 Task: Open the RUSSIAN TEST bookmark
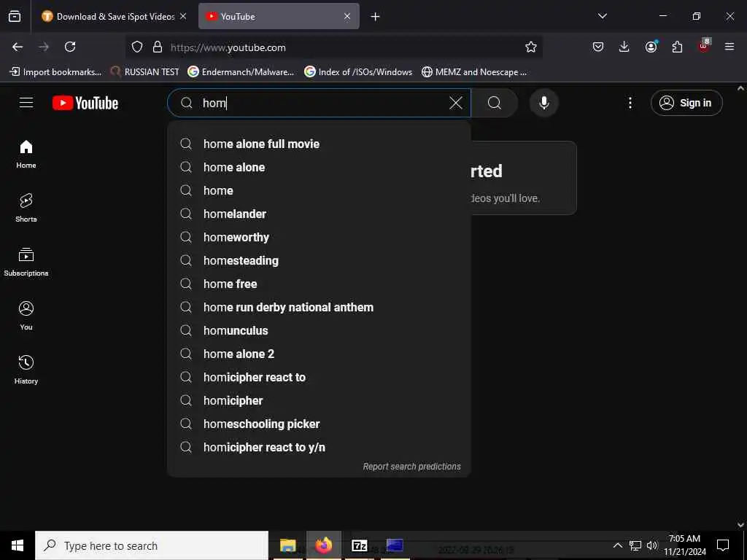click(145, 72)
